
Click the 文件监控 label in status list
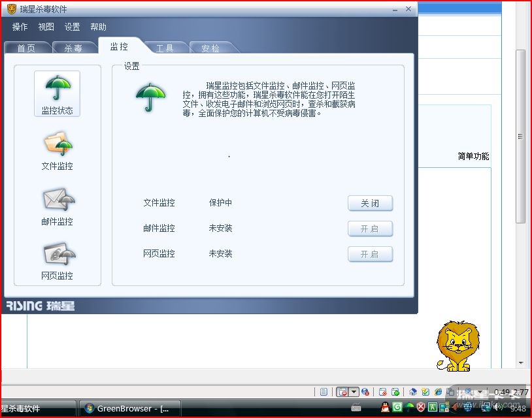tap(159, 202)
